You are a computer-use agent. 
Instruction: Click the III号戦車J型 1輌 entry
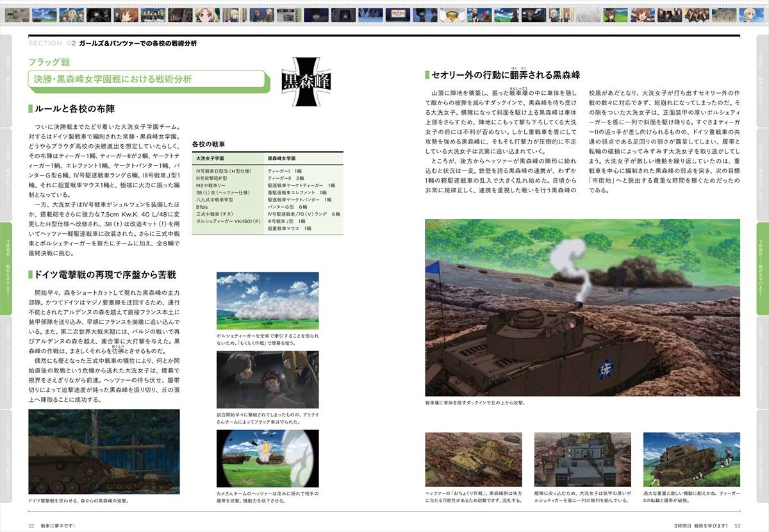286,220
